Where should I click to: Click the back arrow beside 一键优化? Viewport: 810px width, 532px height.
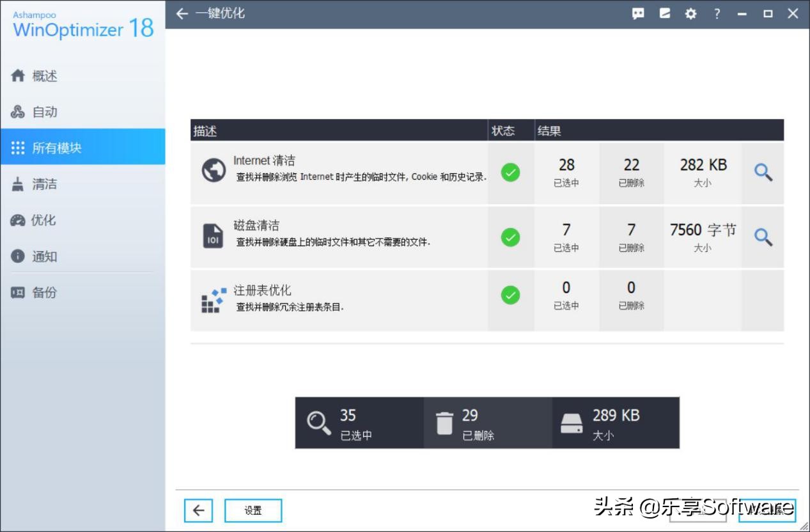182,13
